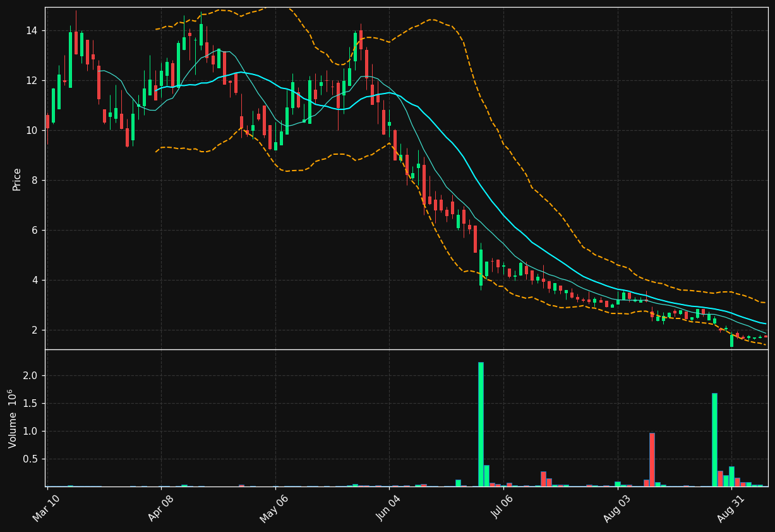
Task: Click the price axis value 8
Action: point(35,181)
